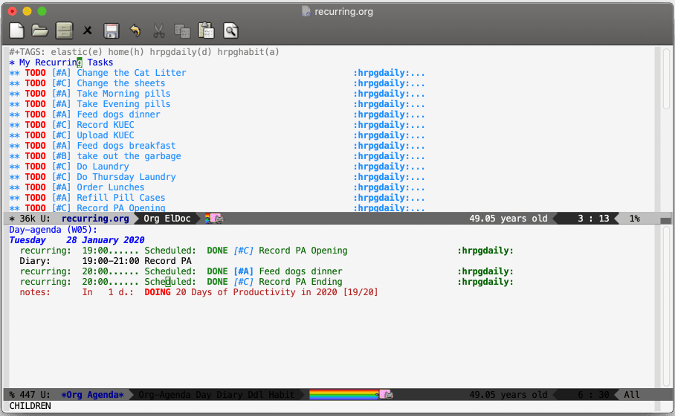Open the directory browser cabinet icon
Viewport: 675px width, 416px height.
pos(64,31)
